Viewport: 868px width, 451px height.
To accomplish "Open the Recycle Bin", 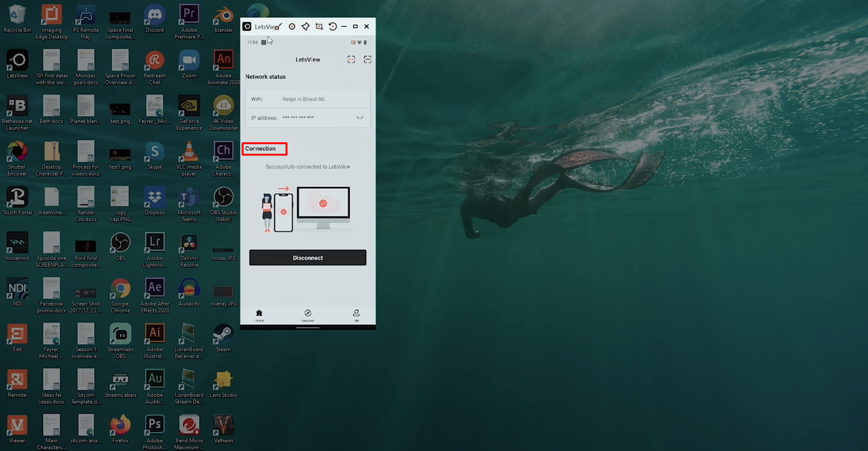I will (17, 14).
